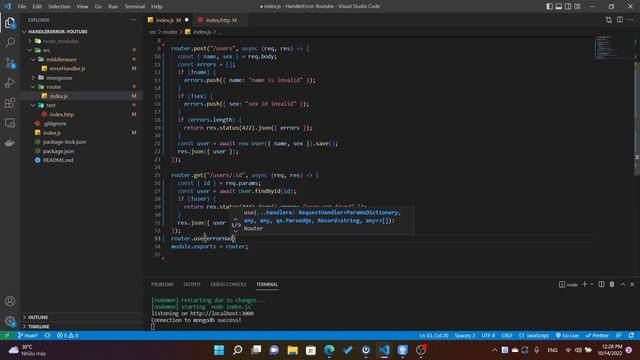The height and width of the screenshot is (360, 640).
Task: Split the terminal in the panel
Action: (x=601, y=284)
